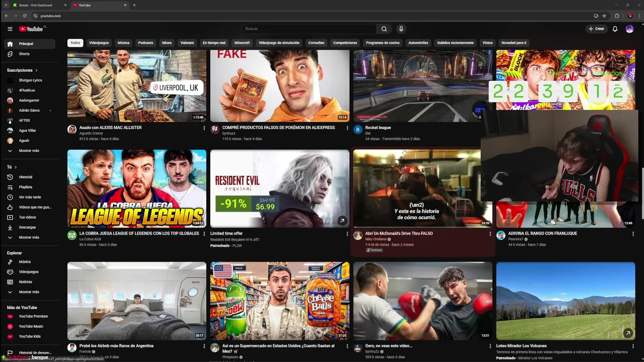Image resolution: width=644 pixels, height=362 pixels.
Task: Open Descargas in the sidebar
Action: (x=29, y=227)
